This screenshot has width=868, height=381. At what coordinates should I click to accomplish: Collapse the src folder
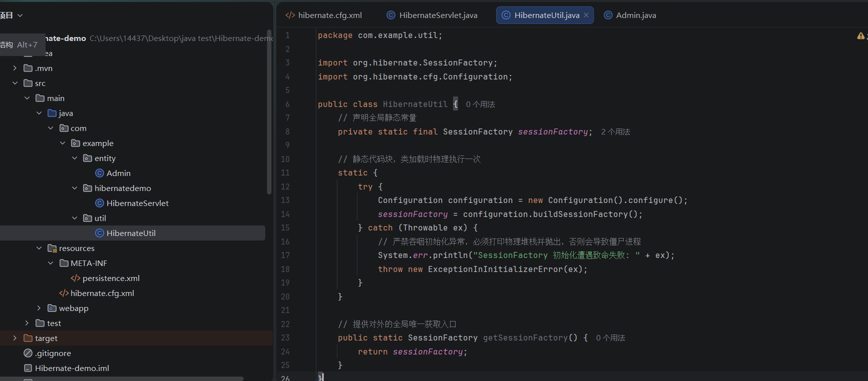pyautogui.click(x=15, y=83)
